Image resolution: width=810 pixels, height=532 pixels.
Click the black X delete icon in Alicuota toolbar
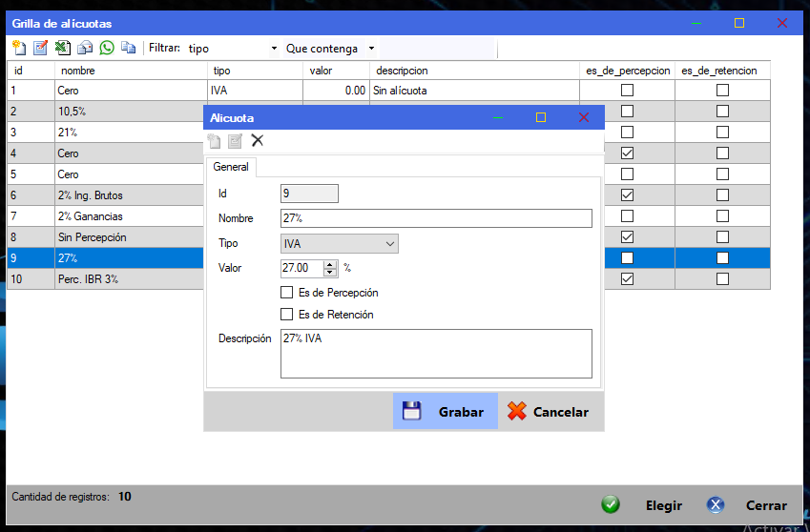click(x=257, y=140)
